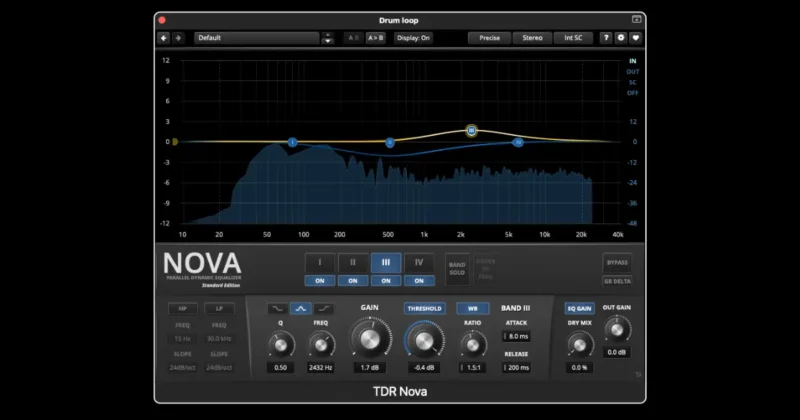Enable the LP low-pass filter

219,309
